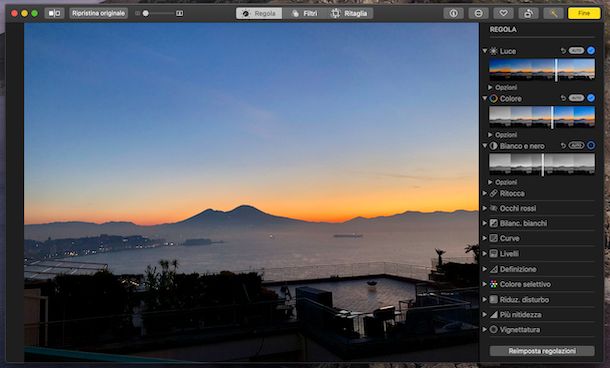Screen dimensions: 610x368
Task: Click the Bianco e nero half-circle icon
Action: pos(494,146)
